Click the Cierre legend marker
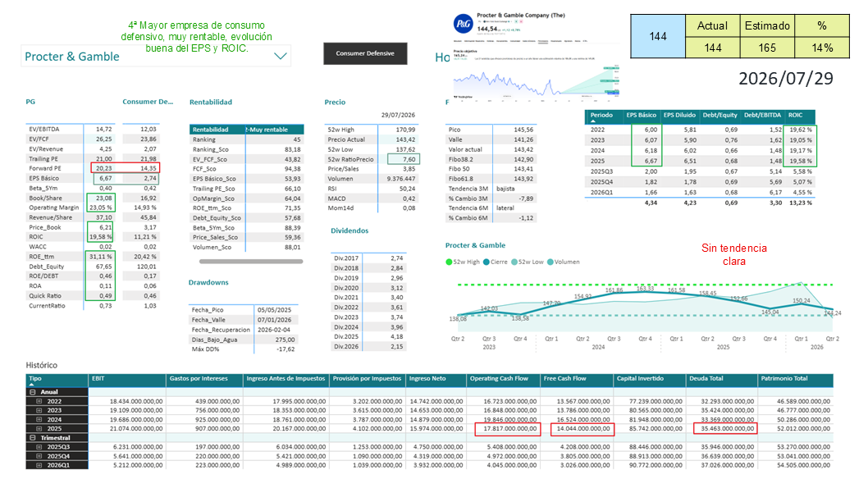The width and height of the screenshot is (868, 488). point(487,262)
